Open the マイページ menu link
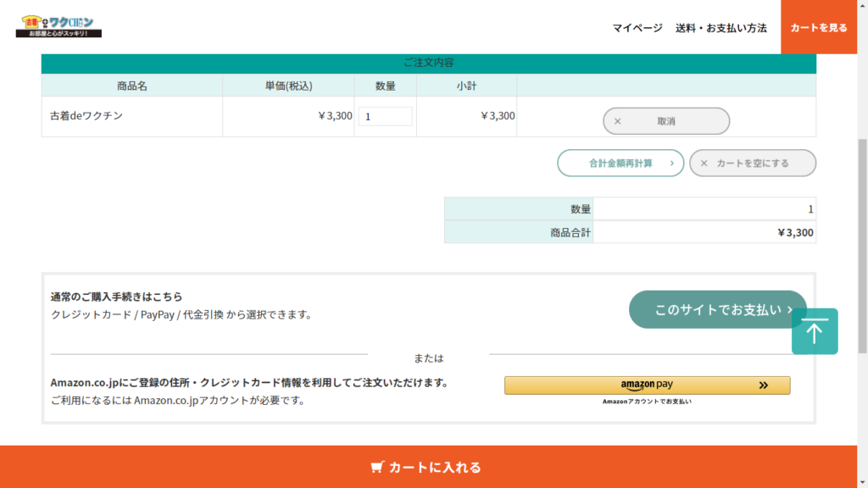Image resolution: width=868 pixels, height=488 pixels. [637, 28]
